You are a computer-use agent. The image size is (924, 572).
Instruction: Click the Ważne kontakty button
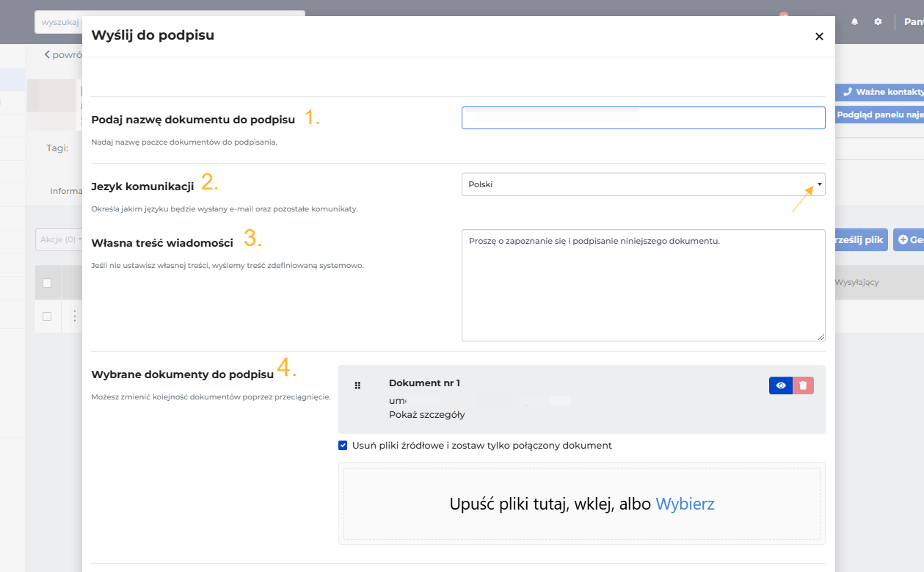[x=879, y=92]
